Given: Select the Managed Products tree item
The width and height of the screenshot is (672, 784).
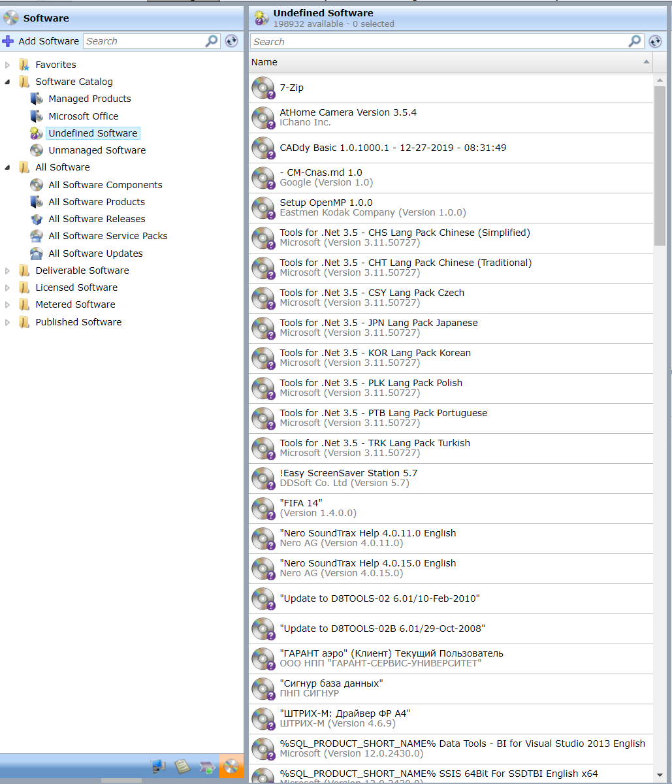Looking at the screenshot, I should point(89,99).
